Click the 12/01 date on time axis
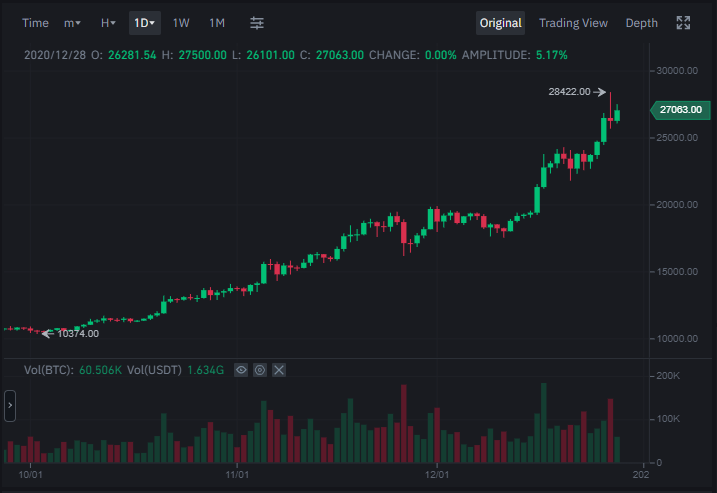 click(x=437, y=475)
